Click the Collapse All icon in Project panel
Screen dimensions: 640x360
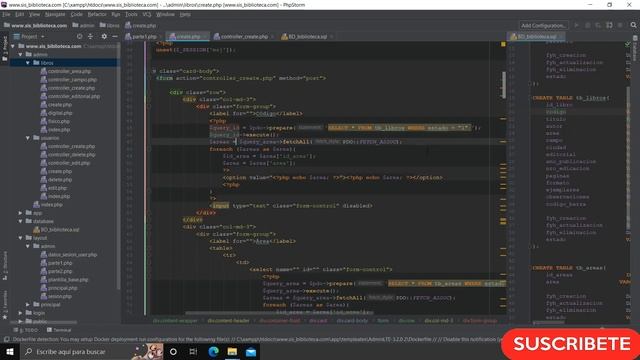tap(91, 36)
